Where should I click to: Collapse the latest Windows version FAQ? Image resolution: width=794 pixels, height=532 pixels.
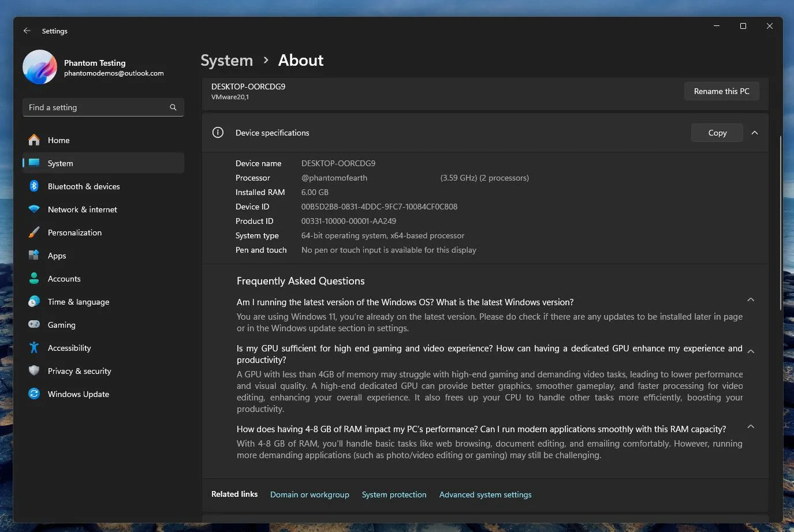coord(751,299)
